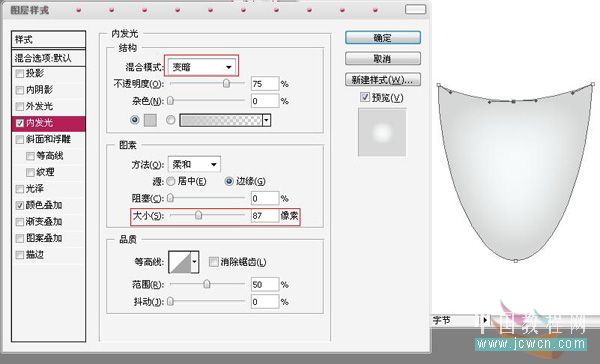Enable the 外发光 (Outer Glow) checkbox
Viewport: 600px width, 364px height.
20,106
